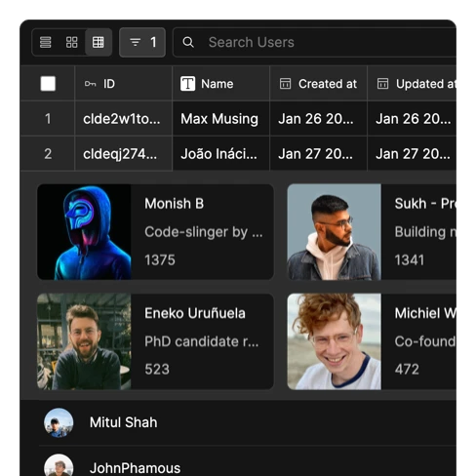Click the João Ináci... name cell
This screenshot has width=476, height=476.
[x=221, y=154]
